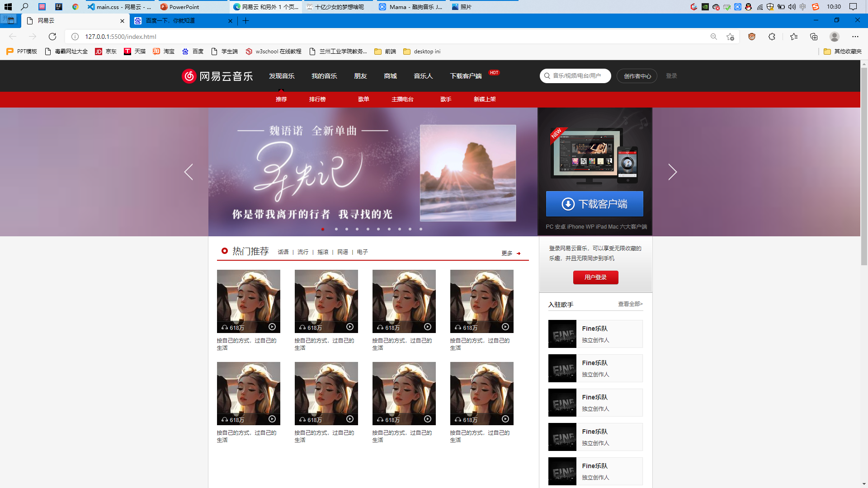Image resolution: width=868 pixels, height=488 pixels.
Task: Select the last carousel indicator dot
Action: tap(421, 229)
